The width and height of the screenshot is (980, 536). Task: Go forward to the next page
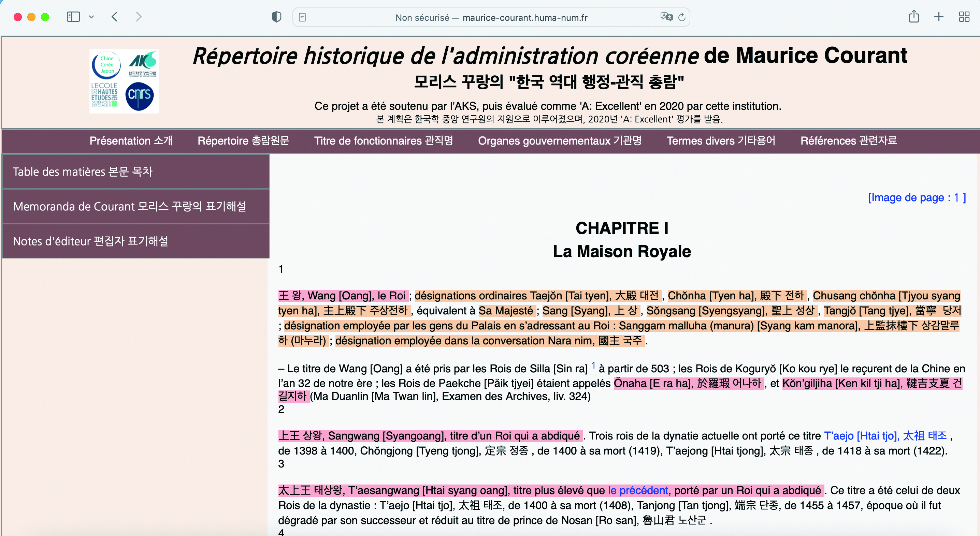[139, 17]
